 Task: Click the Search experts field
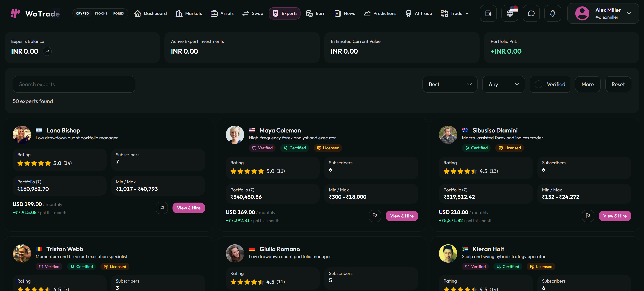pyautogui.click(x=74, y=84)
